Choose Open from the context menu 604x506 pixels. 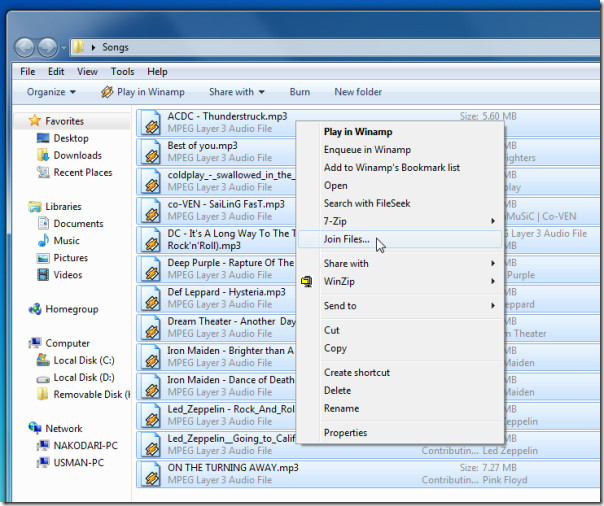click(x=399, y=186)
